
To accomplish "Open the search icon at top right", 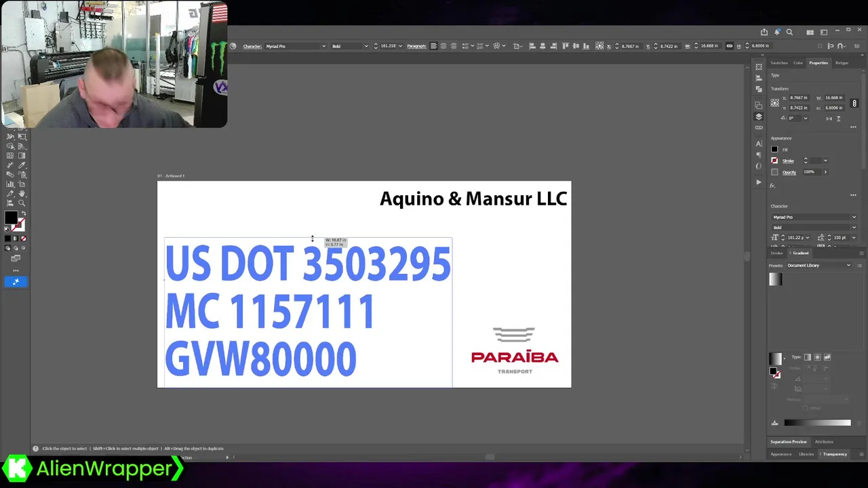I will click(789, 32).
